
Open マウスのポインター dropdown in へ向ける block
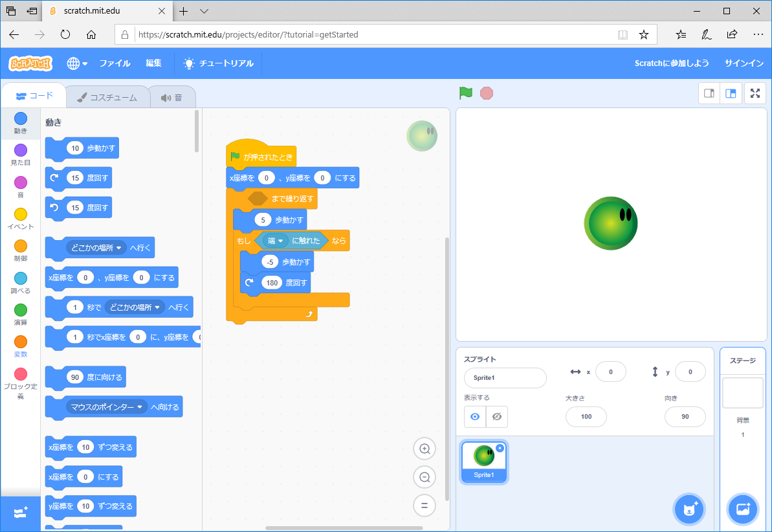point(106,407)
